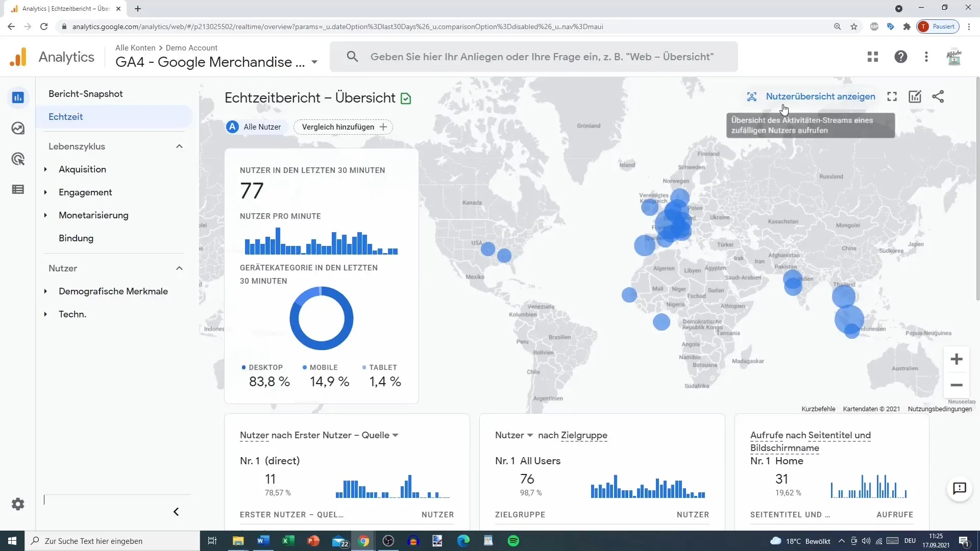This screenshot has height=551, width=980.
Task: Open Admin settings gear icon
Action: click(x=18, y=504)
